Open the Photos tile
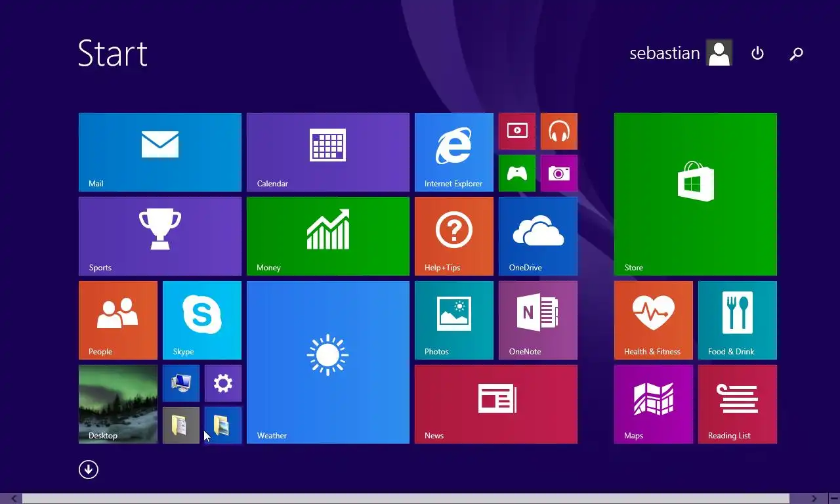This screenshot has height=504, width=840. 454,320
